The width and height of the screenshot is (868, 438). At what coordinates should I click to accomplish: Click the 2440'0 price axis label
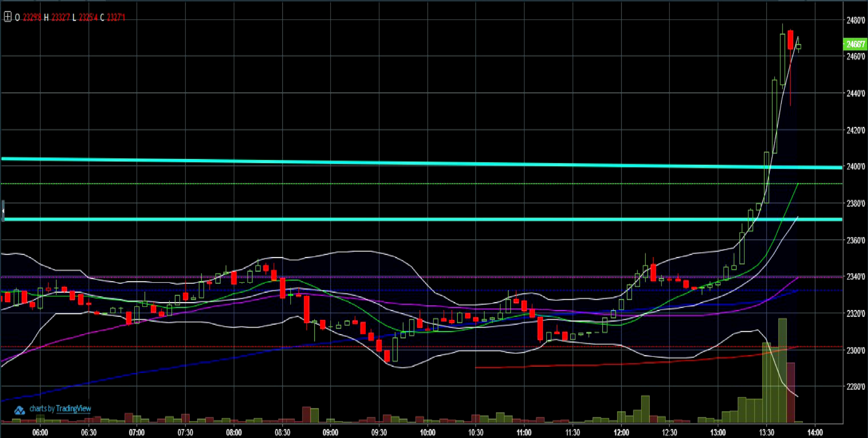[856, 93]
